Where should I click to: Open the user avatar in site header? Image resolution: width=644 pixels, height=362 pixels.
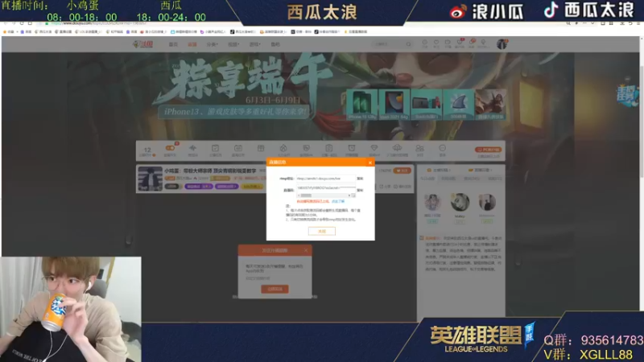[x=502, y=44]
